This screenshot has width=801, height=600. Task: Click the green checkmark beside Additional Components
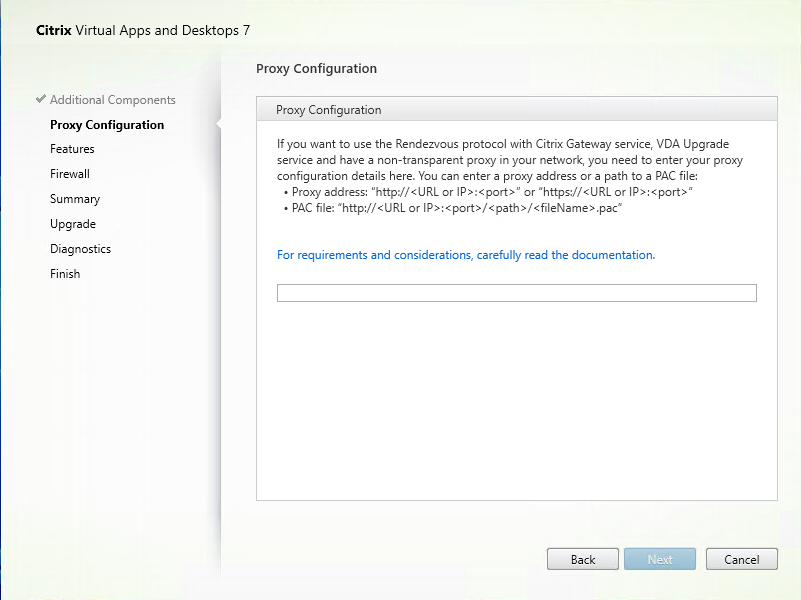coord(41,100)
